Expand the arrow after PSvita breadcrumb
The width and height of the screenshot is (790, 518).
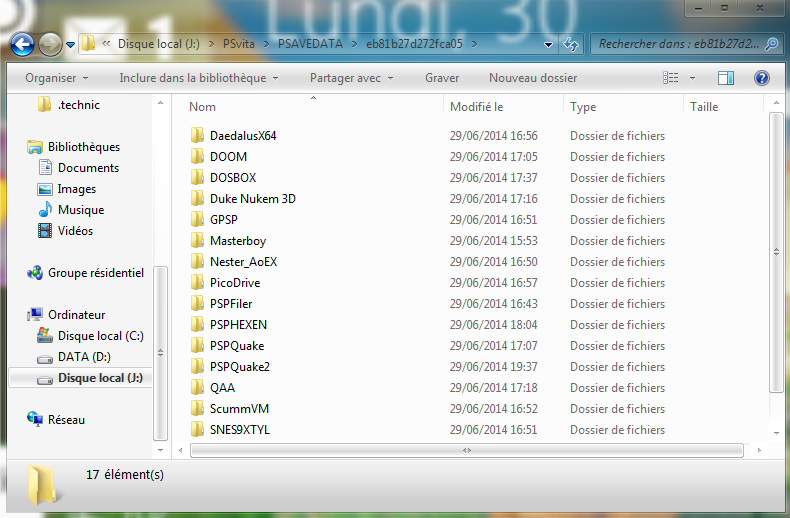click(x=267, y=44)
